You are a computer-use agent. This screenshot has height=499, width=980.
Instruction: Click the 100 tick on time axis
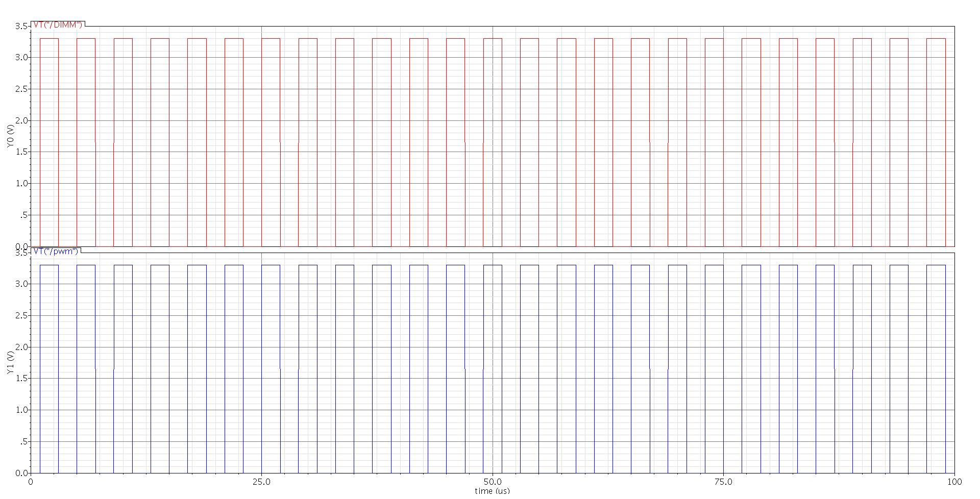[954, 482]
